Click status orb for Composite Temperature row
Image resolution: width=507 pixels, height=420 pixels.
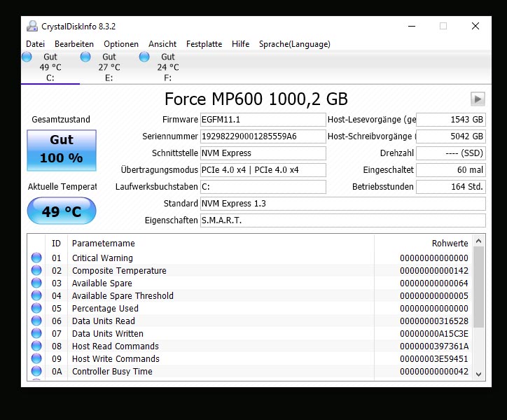pos(36,270)
